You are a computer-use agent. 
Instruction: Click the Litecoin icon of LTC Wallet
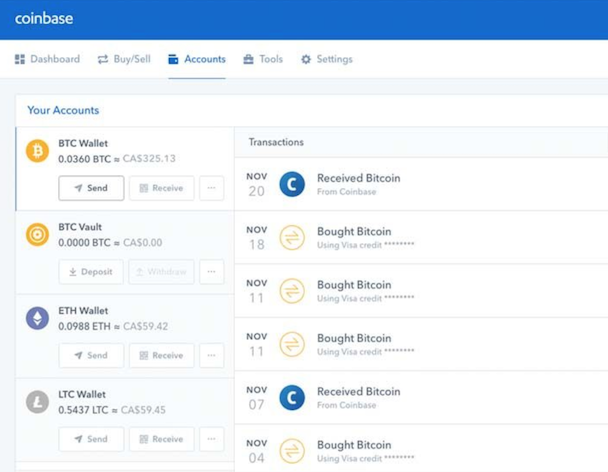pos(37,402)
